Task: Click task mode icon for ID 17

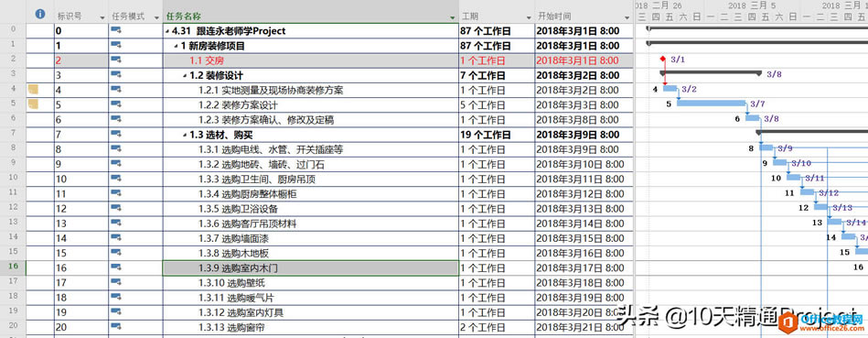Action: (x=117, y=283)
